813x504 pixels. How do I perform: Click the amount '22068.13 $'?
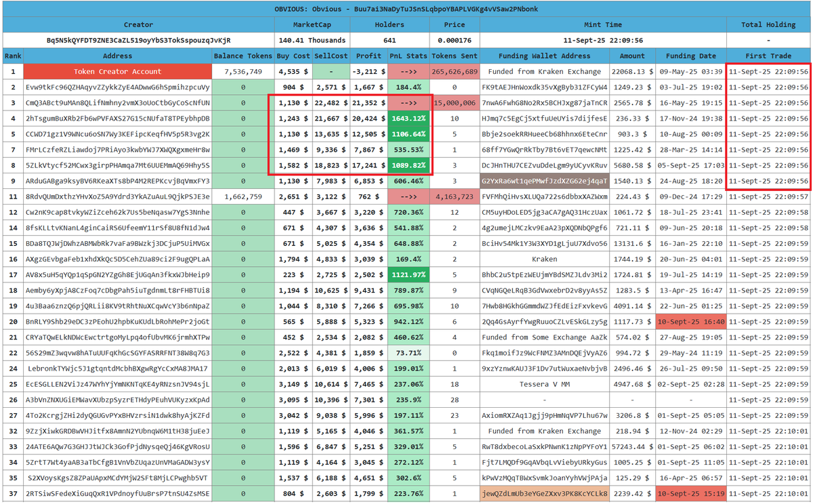click(x=632, y=71)
